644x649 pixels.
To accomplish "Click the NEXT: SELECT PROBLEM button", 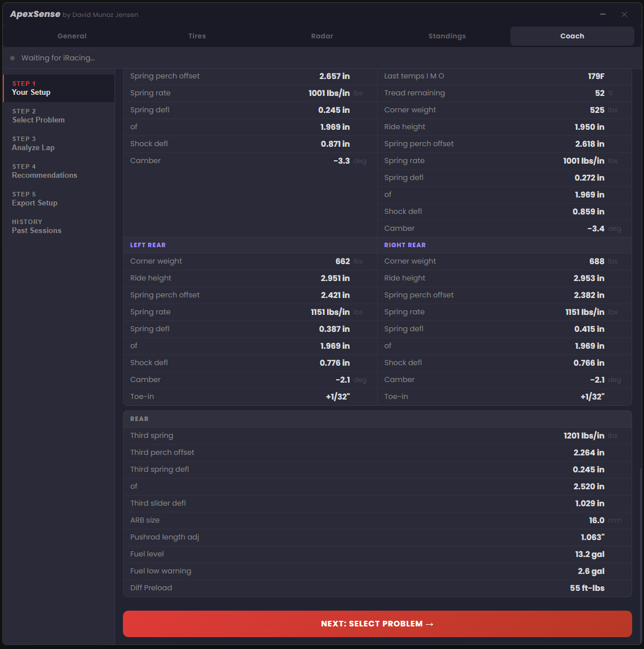I will [377, 624].
